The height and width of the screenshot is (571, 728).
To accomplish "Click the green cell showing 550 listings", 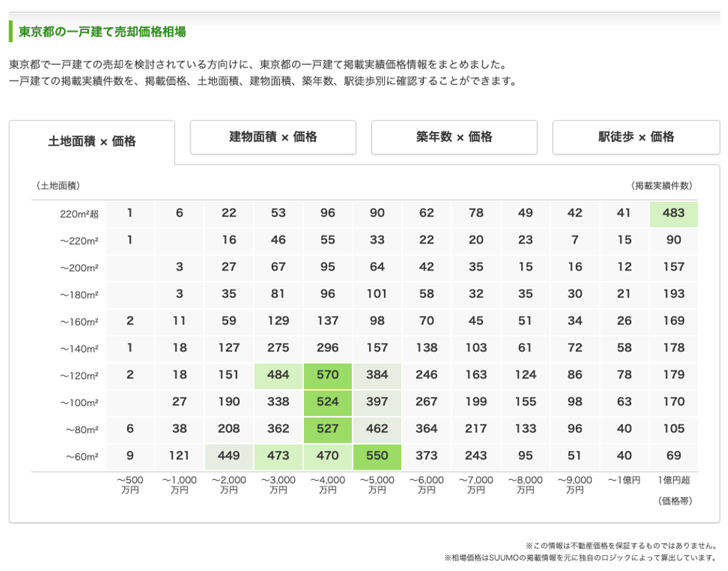I will [x=377, y=456].
